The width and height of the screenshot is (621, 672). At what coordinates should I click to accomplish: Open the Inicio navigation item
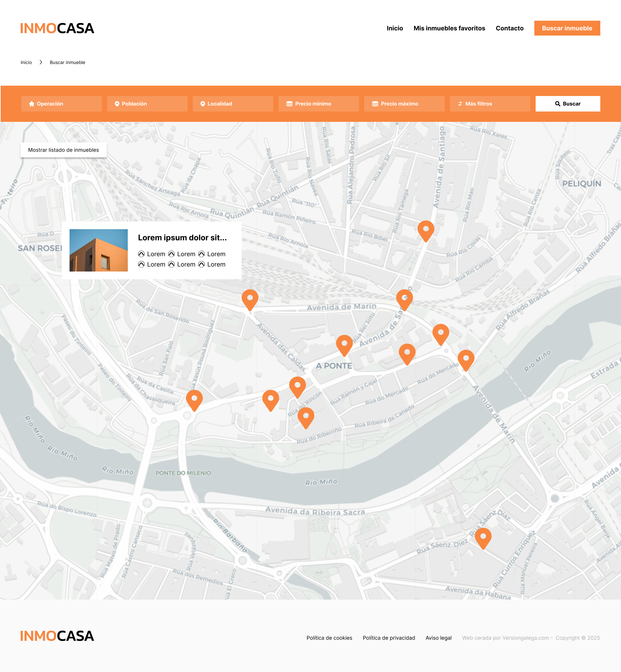pos(395,28)
